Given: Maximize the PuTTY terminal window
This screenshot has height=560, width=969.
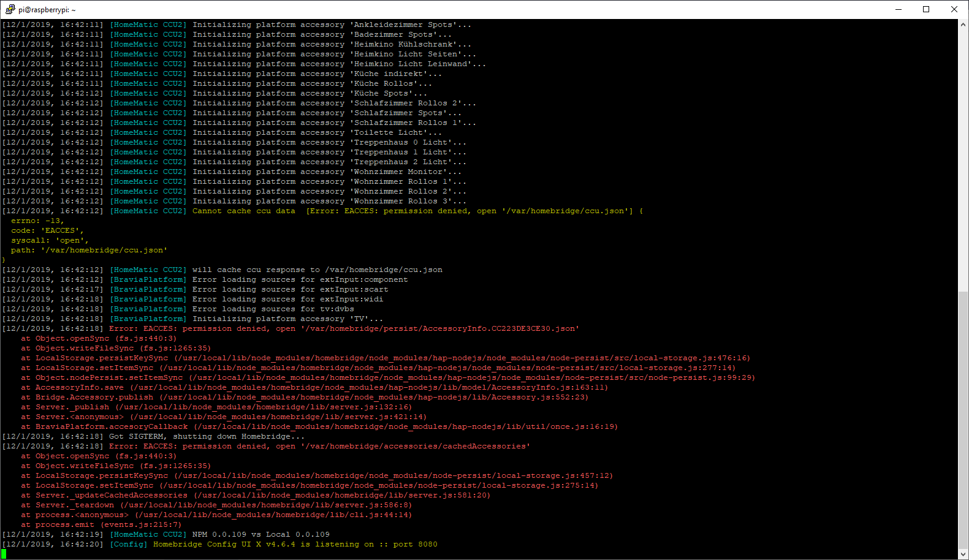Looking at the screenshot, I should [x=926, y=9].
